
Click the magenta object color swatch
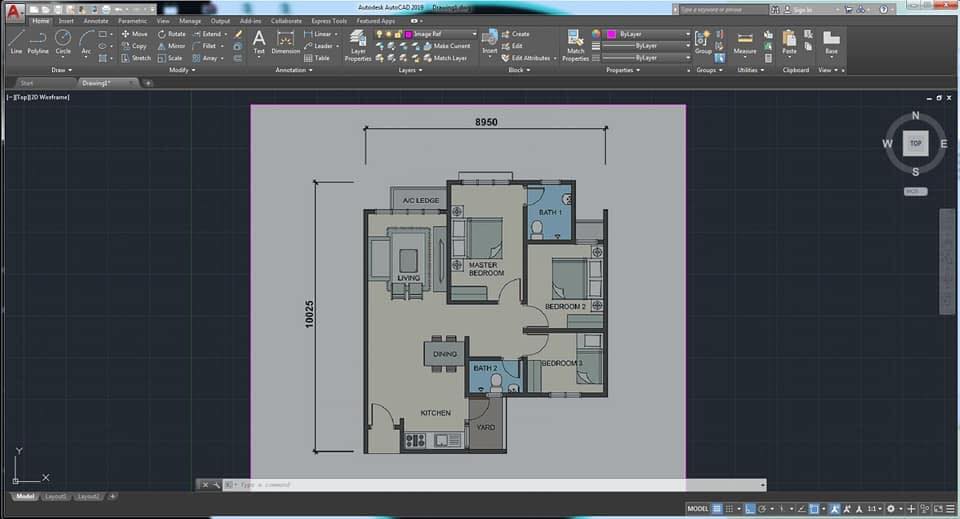tap(611, 34)
